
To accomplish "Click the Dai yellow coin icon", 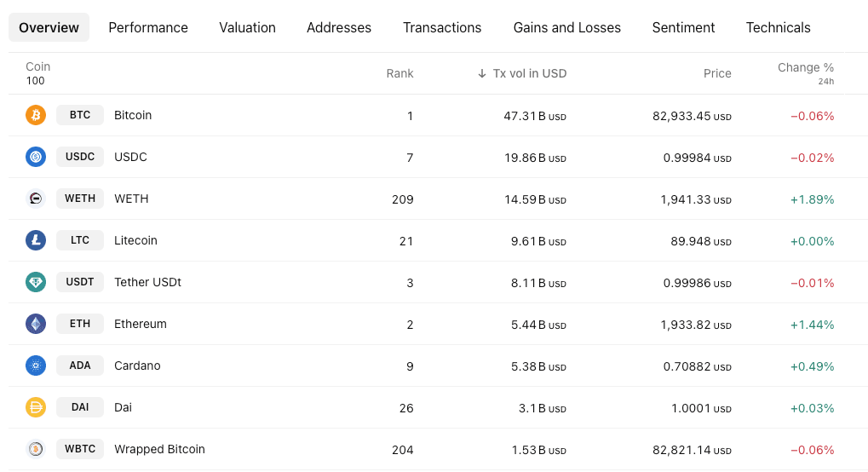I will [36, 407].
